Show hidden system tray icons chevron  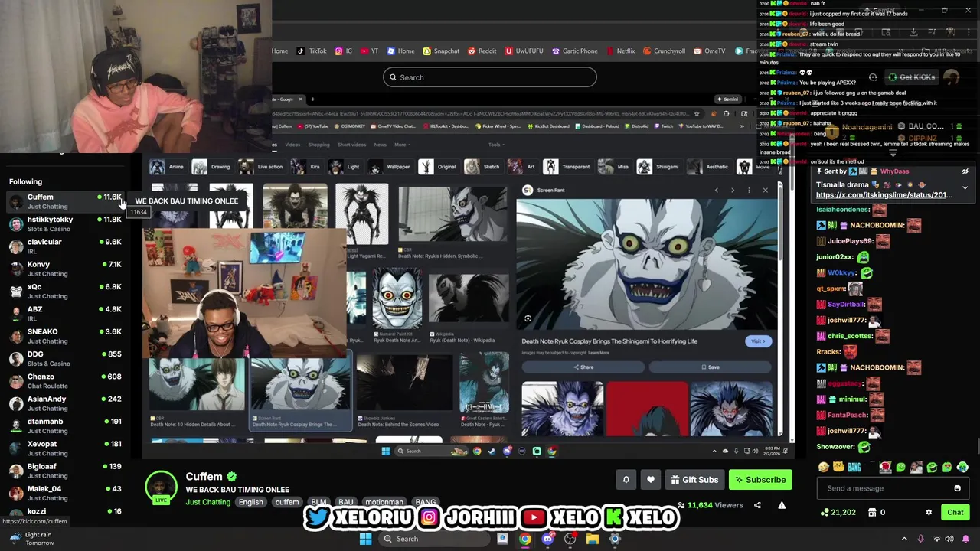[x=904, y=539]
